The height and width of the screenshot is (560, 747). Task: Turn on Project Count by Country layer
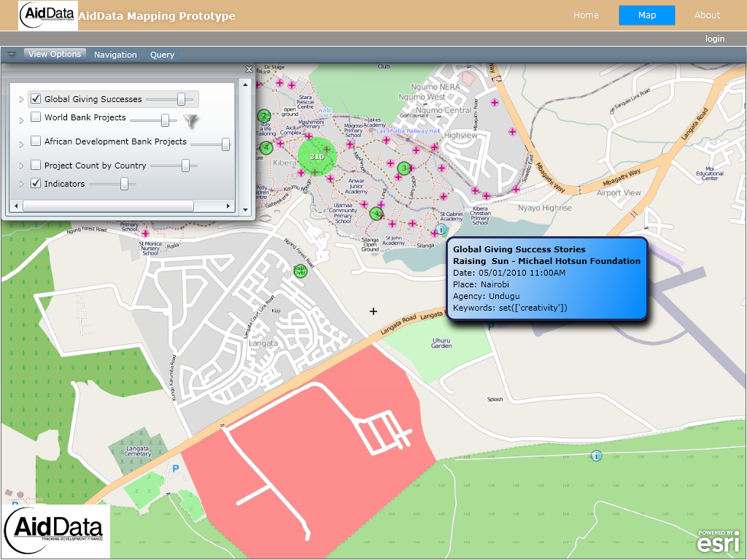click(36, 165)
